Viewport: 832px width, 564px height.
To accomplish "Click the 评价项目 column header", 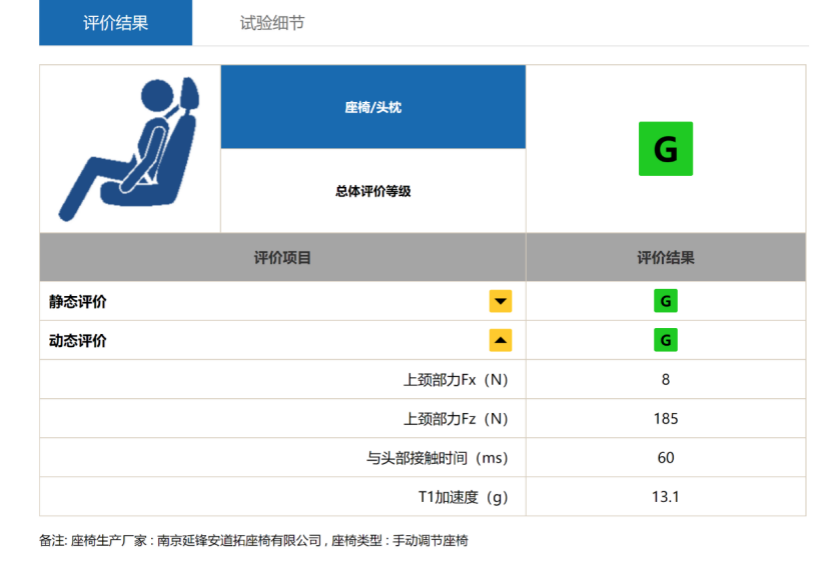I will (282, 258).
